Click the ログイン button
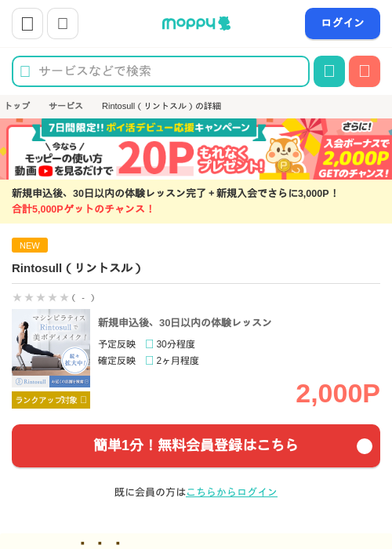The image size is (392, 549). click(343, 24)
